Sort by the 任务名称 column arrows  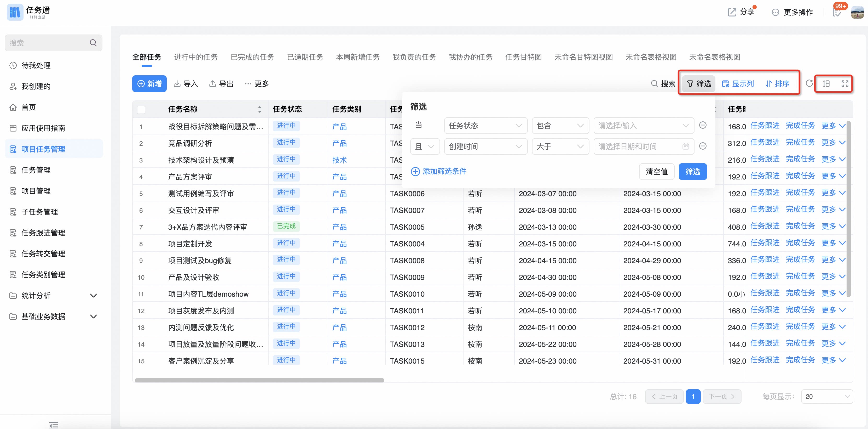259,109
